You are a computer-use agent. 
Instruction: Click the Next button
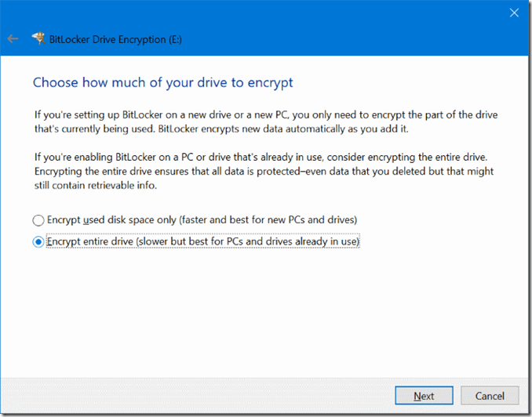pos(424,395)
